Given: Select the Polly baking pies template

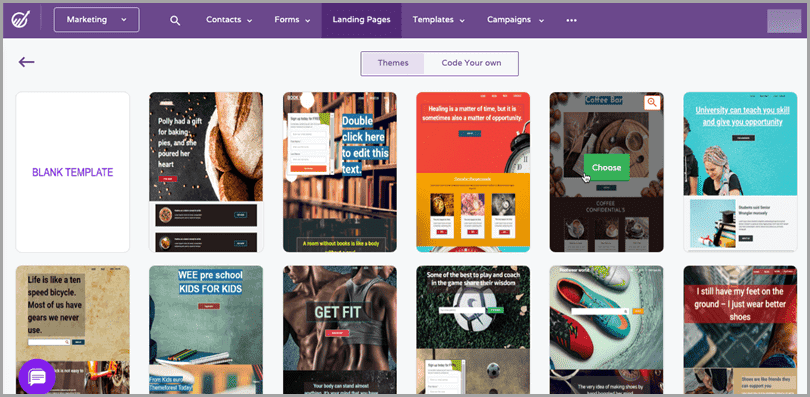Looking at the screenshot, I should pyautogui.click(x=206, y=172).
